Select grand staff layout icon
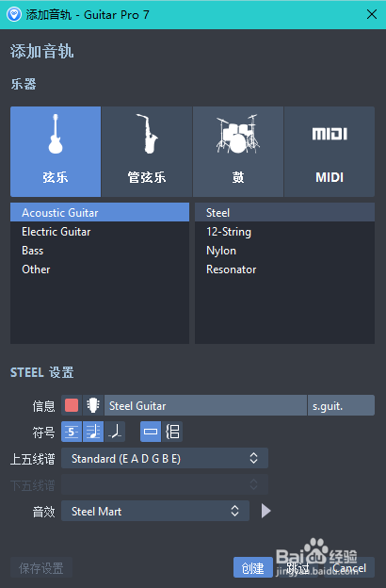The height and width of the screenshot is (588, 386). [x=172, y=432]
